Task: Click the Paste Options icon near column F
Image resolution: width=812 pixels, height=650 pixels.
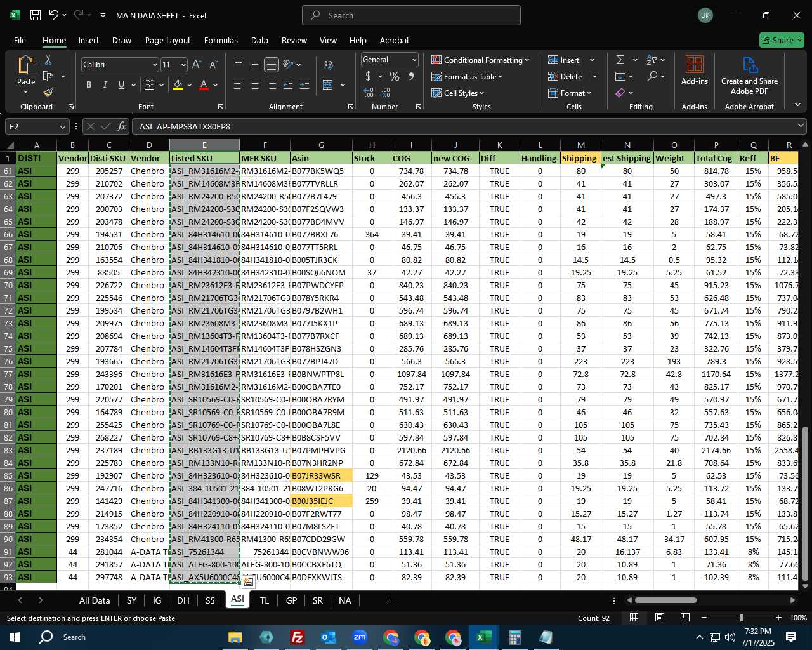Action: 249,581
